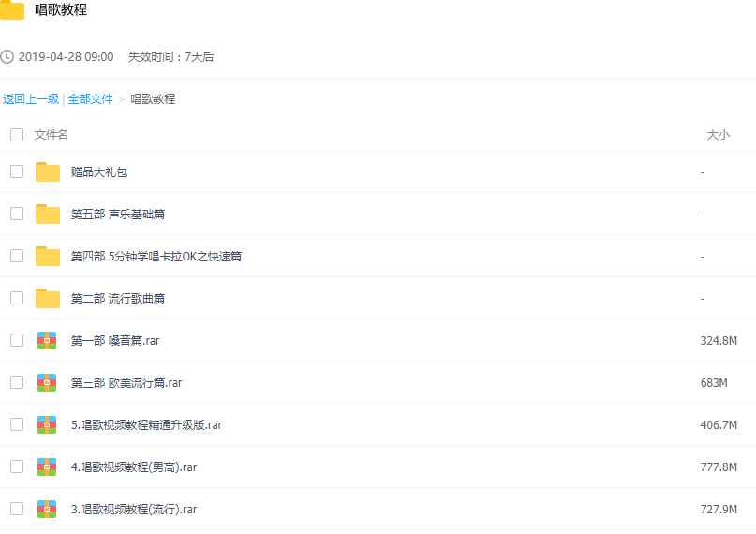Open the 第二部 流行歌曲篇 folder name
The height and width of the screenshot is (534, 756).
[x=118, y=298]
